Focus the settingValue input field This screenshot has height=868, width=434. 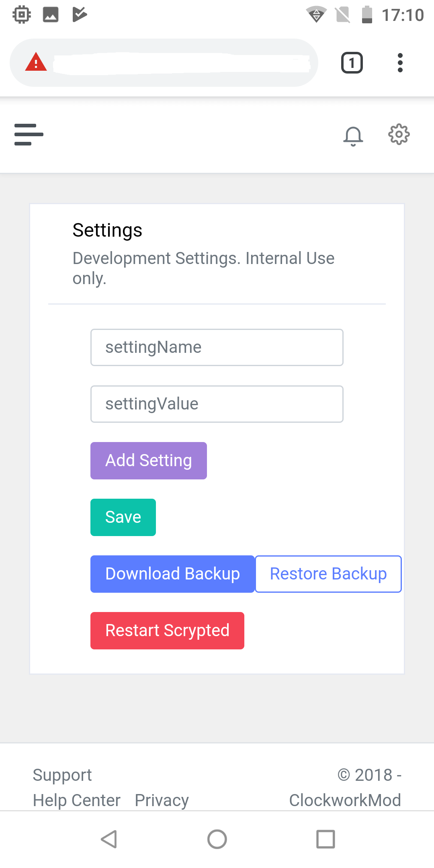click(x=217, y=404)
